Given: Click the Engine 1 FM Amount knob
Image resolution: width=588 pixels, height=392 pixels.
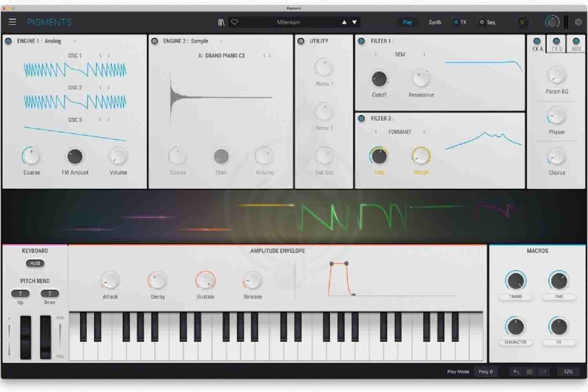Looking at the screenshot, I should [x=75, y=156].
